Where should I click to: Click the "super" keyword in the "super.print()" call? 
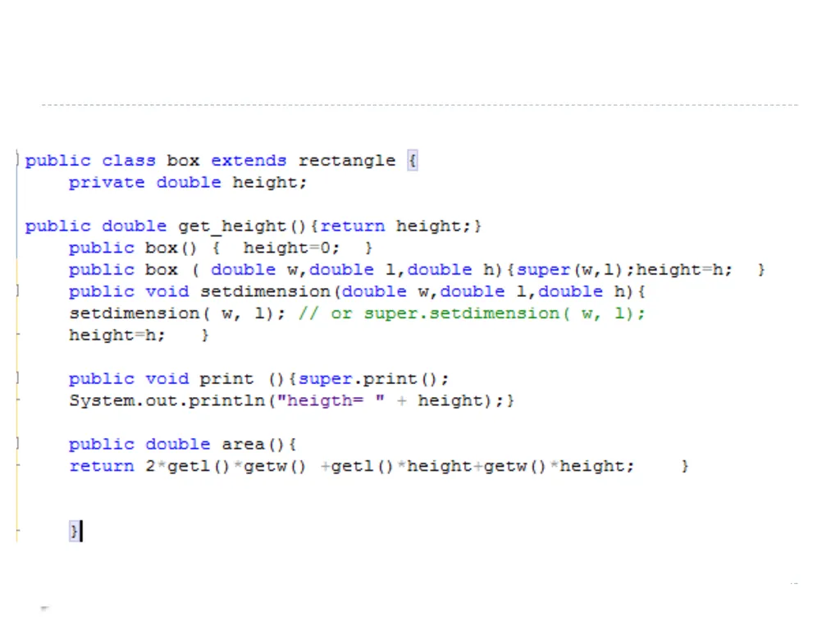point(325,379)
